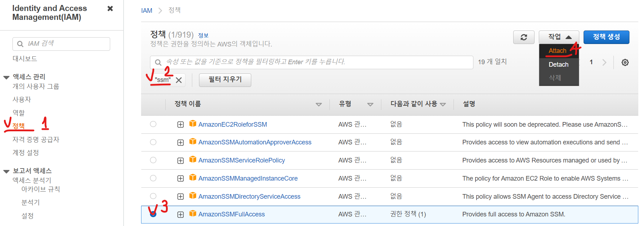Click the 권한 정책 (1) usage cell
The height and width of the screenshot is (226, 644).
coord(408,214)
